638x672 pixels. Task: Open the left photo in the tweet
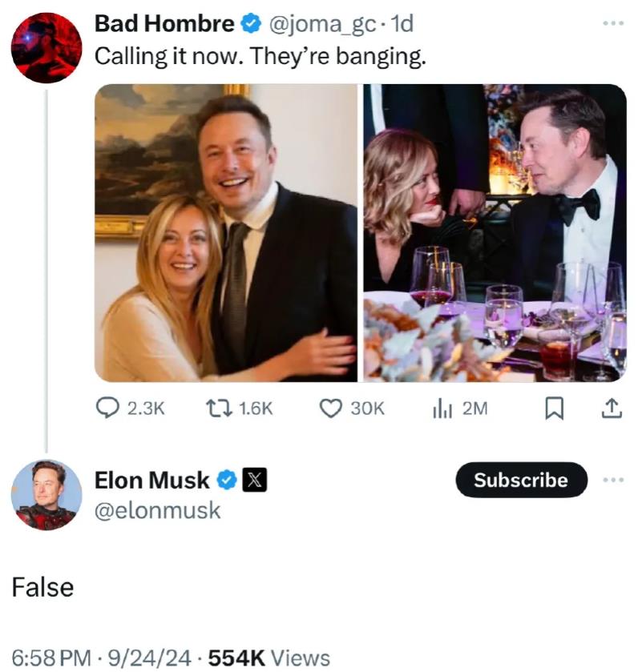226,232
